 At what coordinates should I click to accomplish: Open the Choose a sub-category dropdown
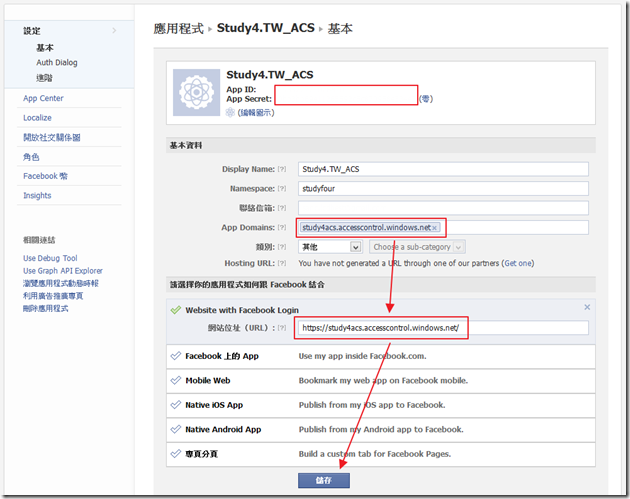pos(417,247)
